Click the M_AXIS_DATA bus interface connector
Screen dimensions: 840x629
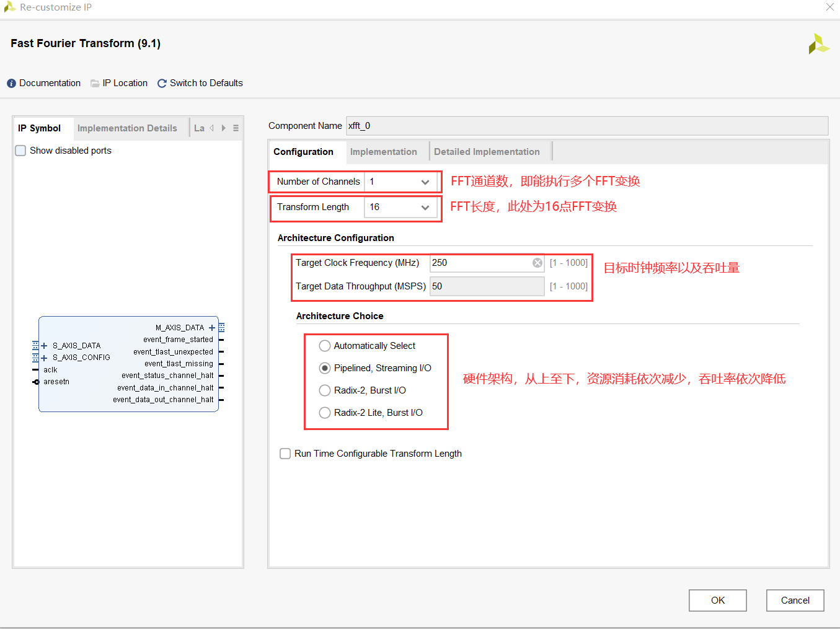tap(221, 328)
